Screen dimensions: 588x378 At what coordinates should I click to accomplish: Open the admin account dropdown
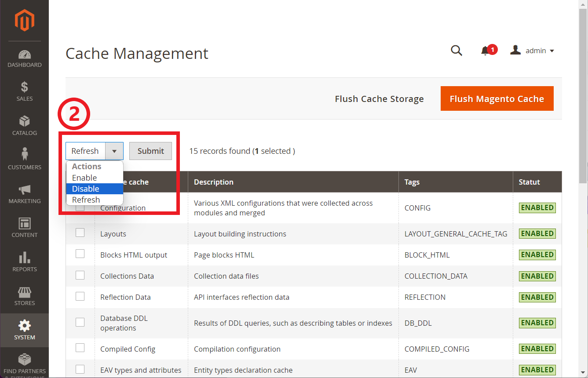click(x=532, y=51)
